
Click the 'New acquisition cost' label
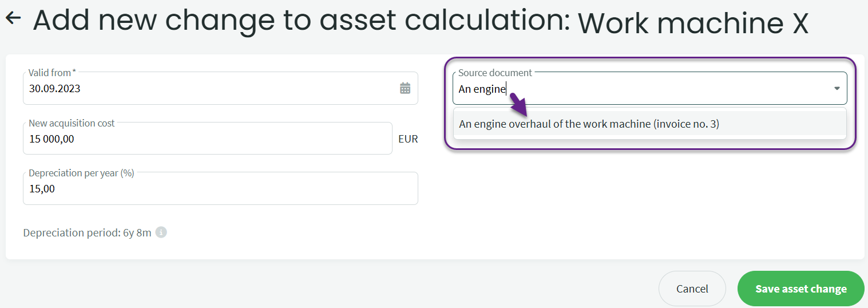pyautogui.click(x=72, y=123)
